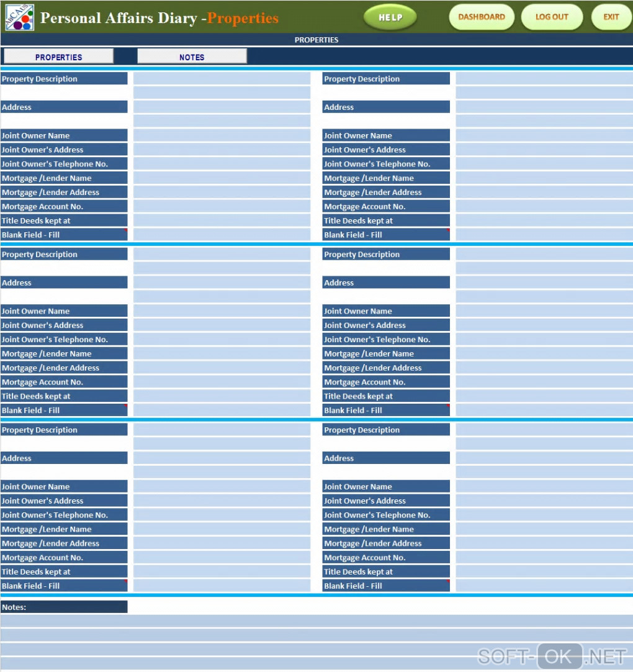
Task: Click the top-left block's Mortgage /Lender Address field
Action: coord(222,191)
